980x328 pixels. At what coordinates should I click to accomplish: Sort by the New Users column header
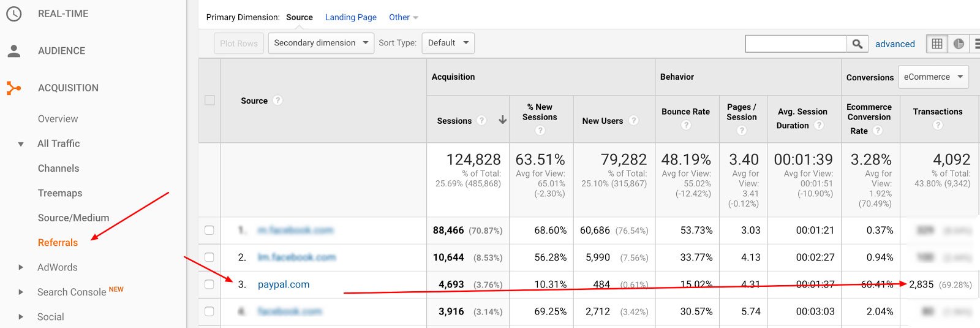pos(603,121)
